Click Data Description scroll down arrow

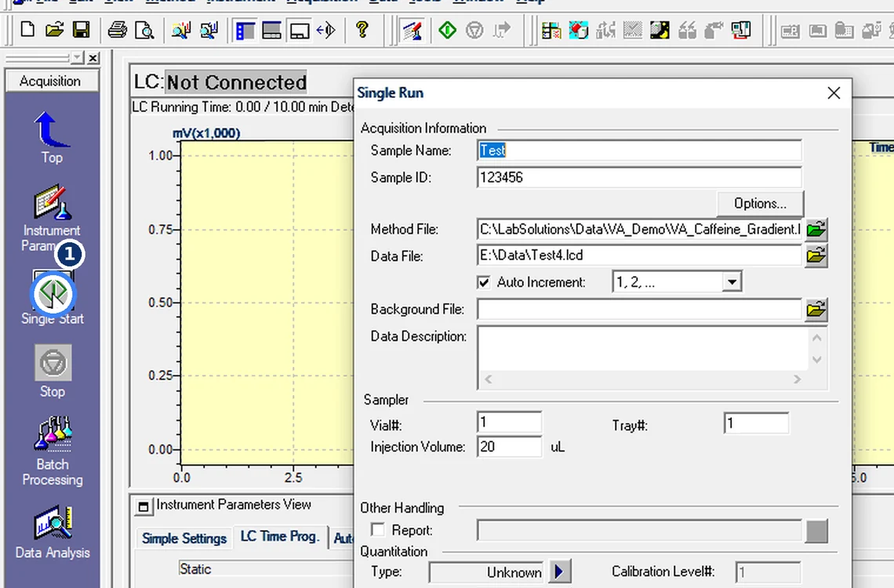817,360
